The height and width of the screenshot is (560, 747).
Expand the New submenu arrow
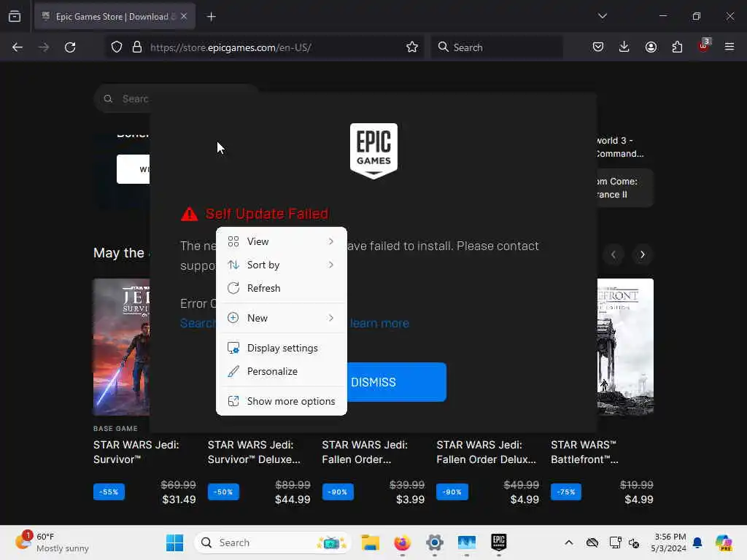331,318
